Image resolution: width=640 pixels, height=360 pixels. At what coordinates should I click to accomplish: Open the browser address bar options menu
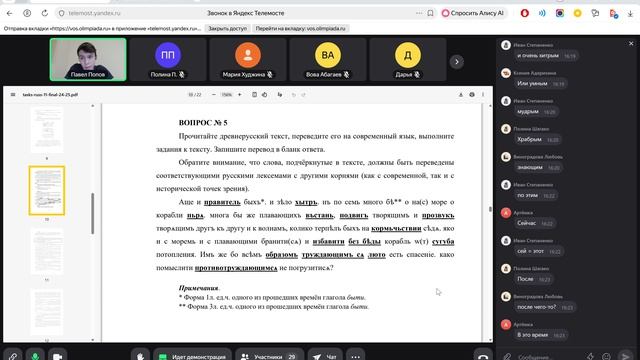click(x=419, y=13)
